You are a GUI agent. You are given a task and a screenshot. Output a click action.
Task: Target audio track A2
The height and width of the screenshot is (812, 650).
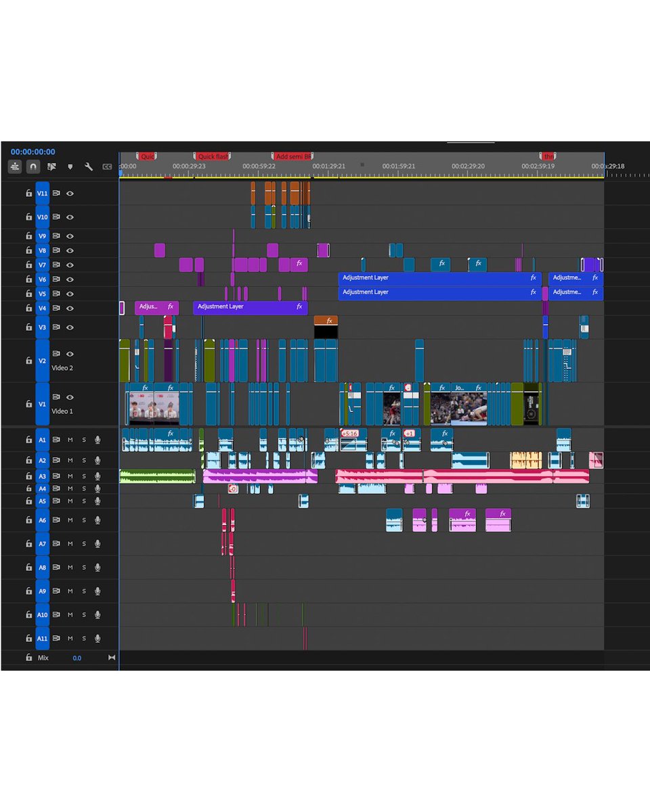43,460
